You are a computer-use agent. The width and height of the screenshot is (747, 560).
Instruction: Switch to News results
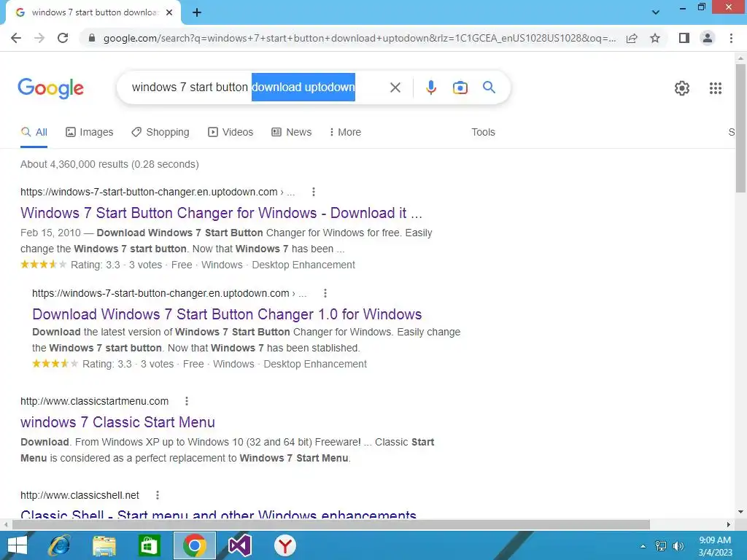point(292,132)
